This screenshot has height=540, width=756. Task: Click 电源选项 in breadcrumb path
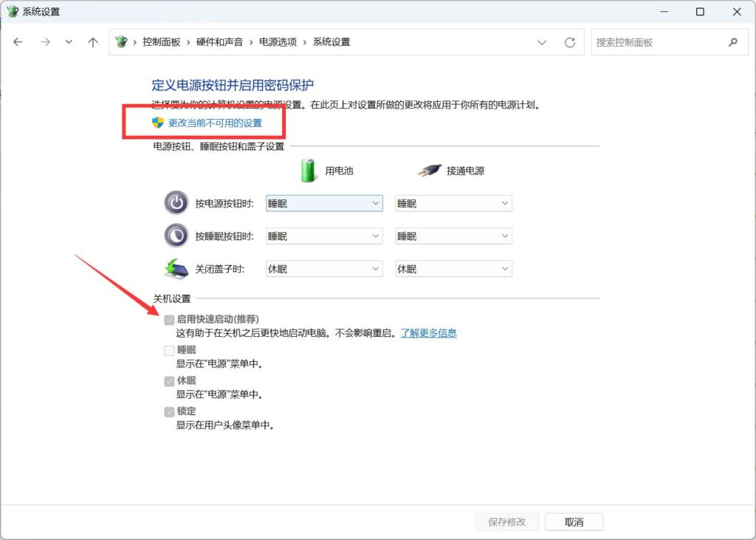278,42
